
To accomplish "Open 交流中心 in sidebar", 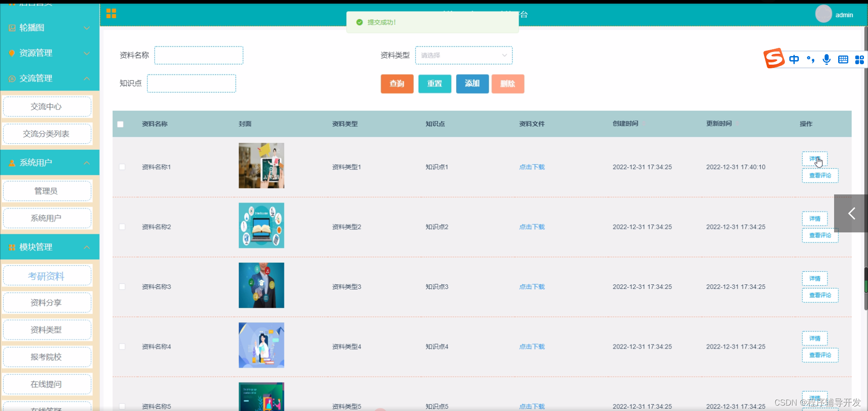I will [47, 107].
